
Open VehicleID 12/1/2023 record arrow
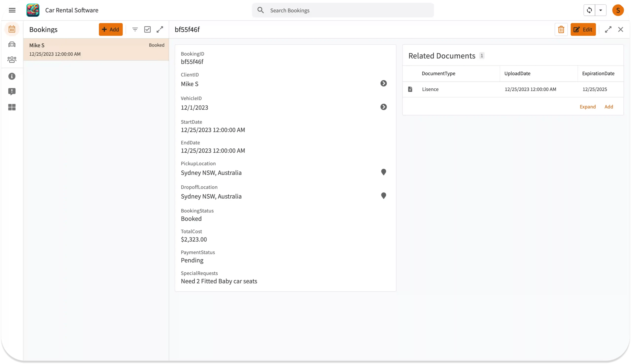(383, 107)
